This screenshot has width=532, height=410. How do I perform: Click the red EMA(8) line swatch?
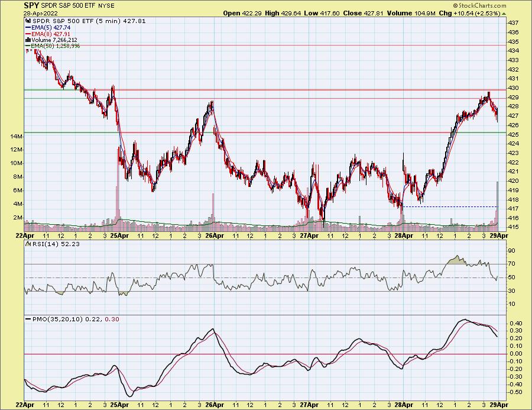(28, 34)
